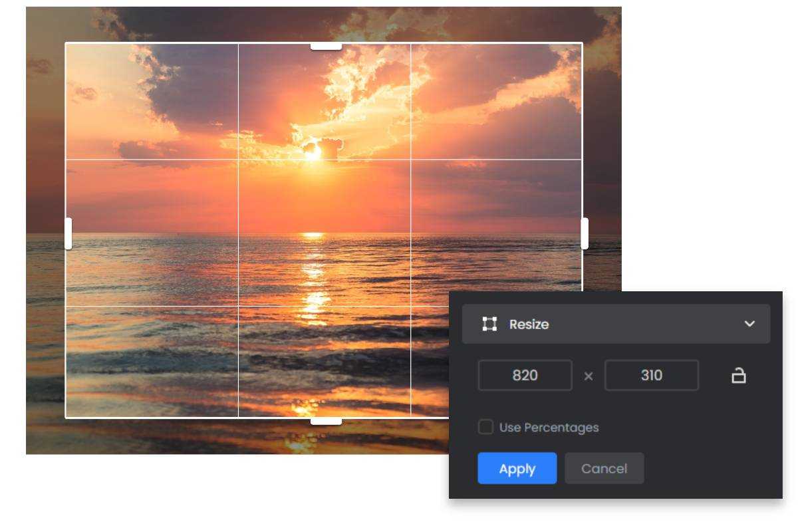Click the bottom crop handle
This screenshot has height=532, width=798.
pos(325,421)
